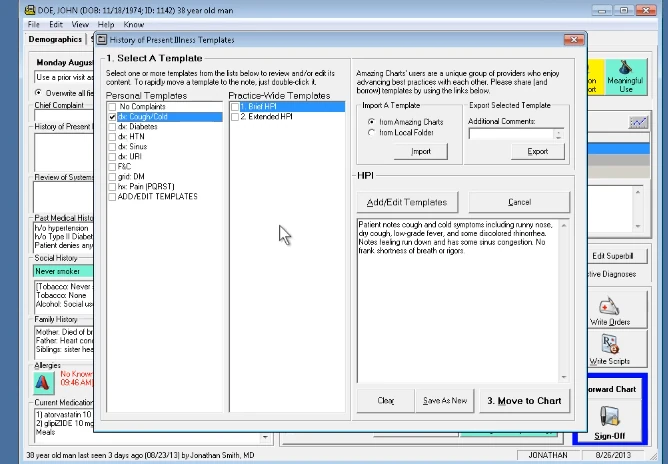Check the ADD/EDIT TEMPLATES entry
The width and height of the screenshot is (668, 464).
(112, 196)
